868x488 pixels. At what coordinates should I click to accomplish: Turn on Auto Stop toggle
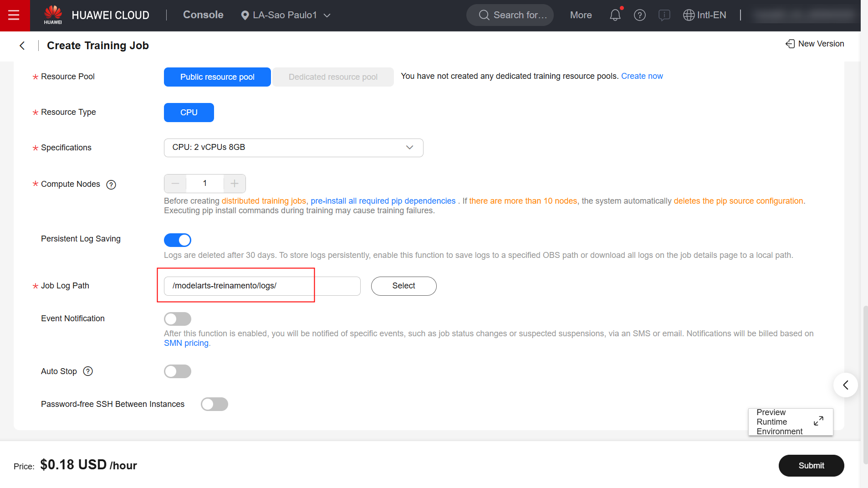point(178,371)
